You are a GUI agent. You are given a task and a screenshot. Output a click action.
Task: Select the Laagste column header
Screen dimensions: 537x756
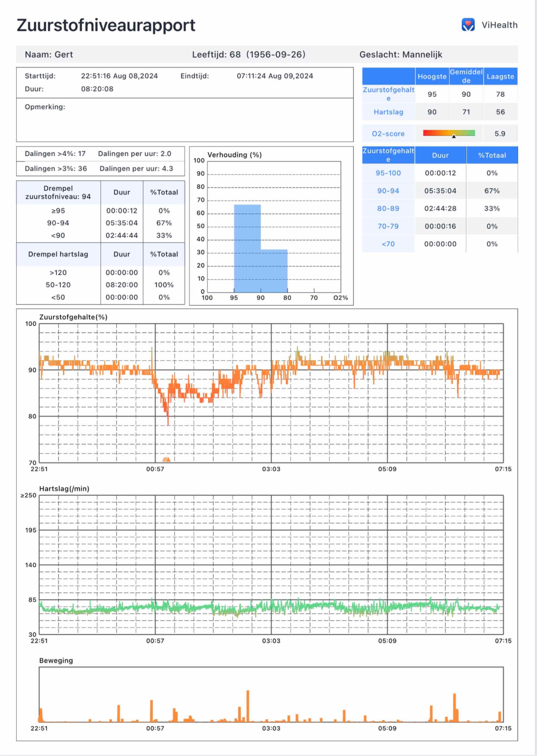500,77
